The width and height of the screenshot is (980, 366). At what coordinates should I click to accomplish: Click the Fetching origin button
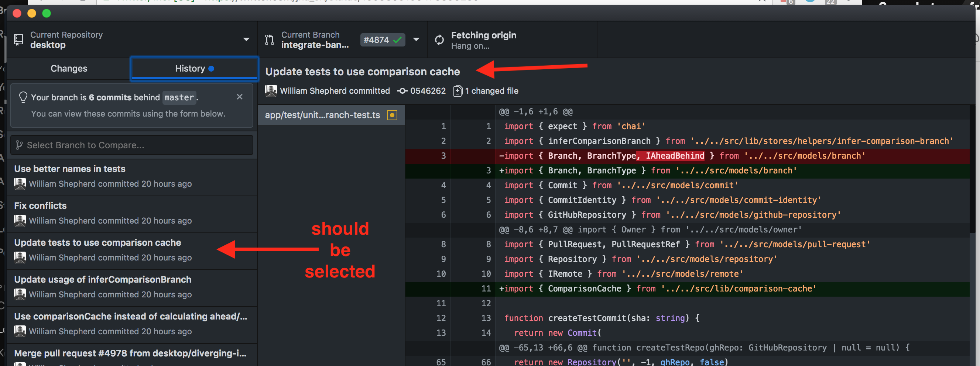[x=512, y=40]
